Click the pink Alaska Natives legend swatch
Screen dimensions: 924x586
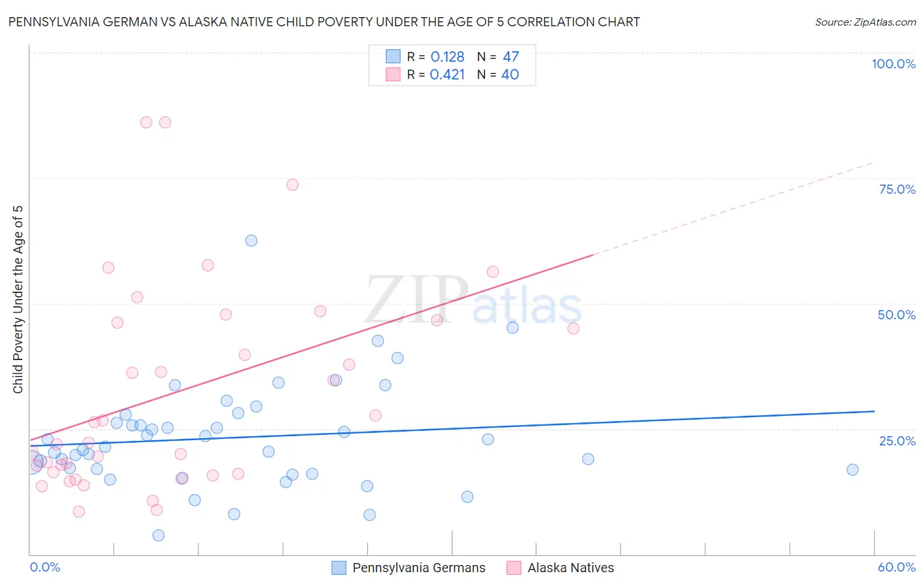(x=514, y=568)
